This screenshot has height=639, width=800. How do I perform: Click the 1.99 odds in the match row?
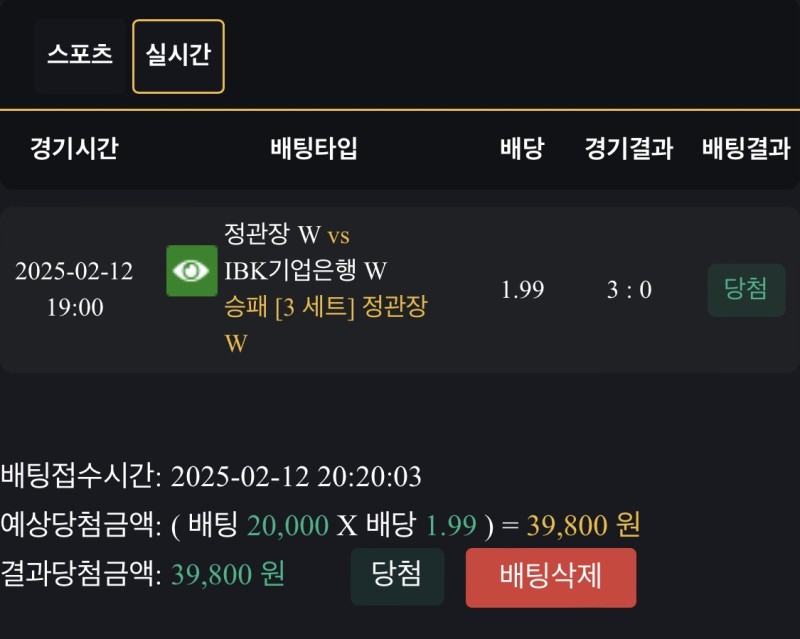point(523,290)
